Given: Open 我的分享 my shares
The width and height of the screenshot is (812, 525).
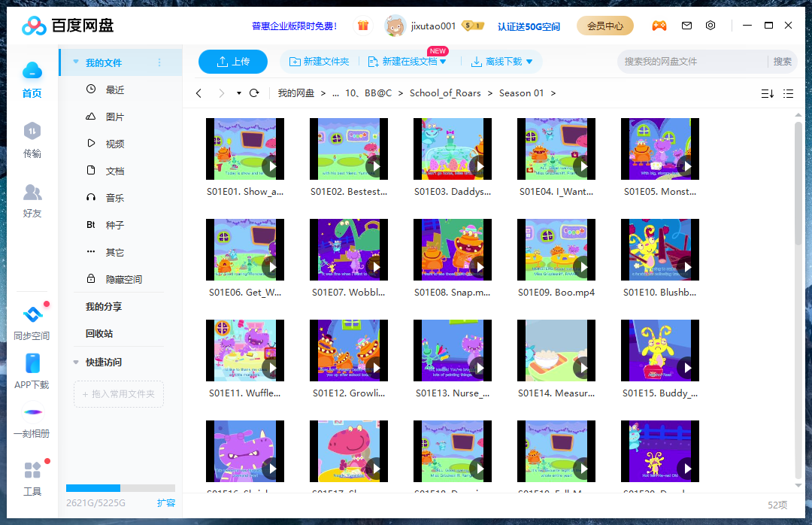Looking at the screenshot, I should pos(104,306).
